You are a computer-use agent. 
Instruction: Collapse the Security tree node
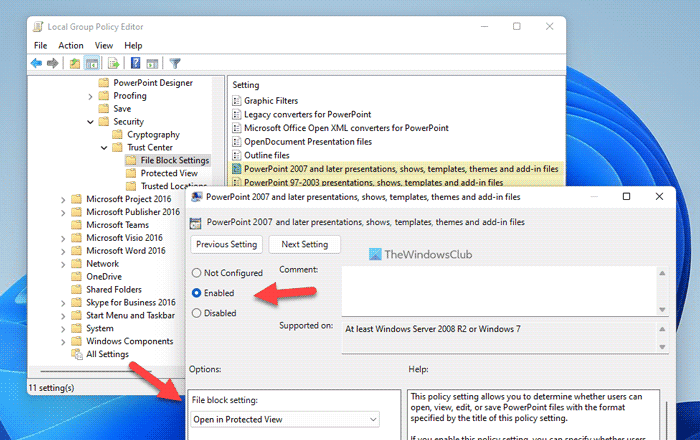90,122
